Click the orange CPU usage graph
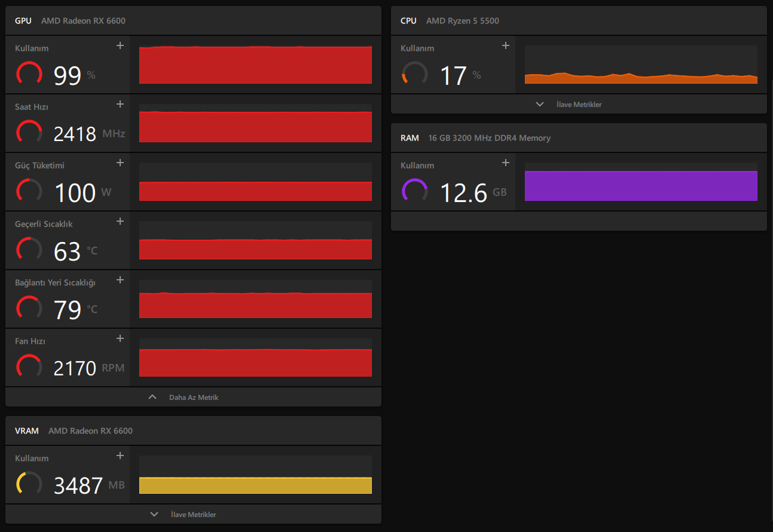 (x=641, y=65)
